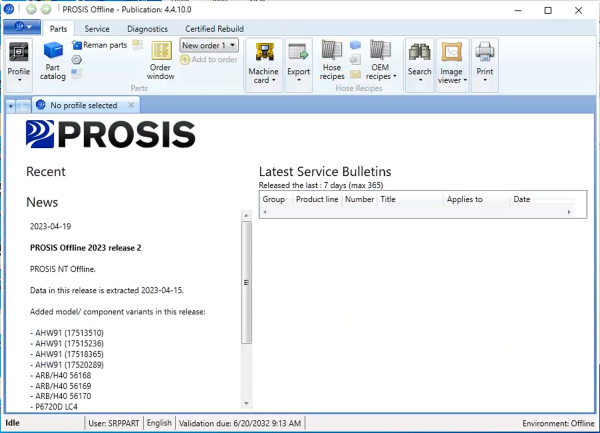
Task: Sort bulletins by the Title column
Action: click(x=408, y=199)
